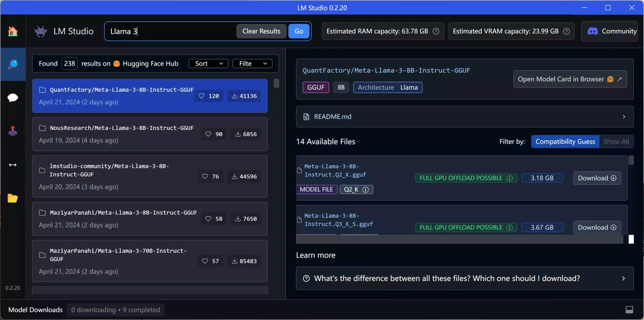Screen dimensions: 644x320
Task: Open the Local Server arrows icon
Action: (13, 165)
